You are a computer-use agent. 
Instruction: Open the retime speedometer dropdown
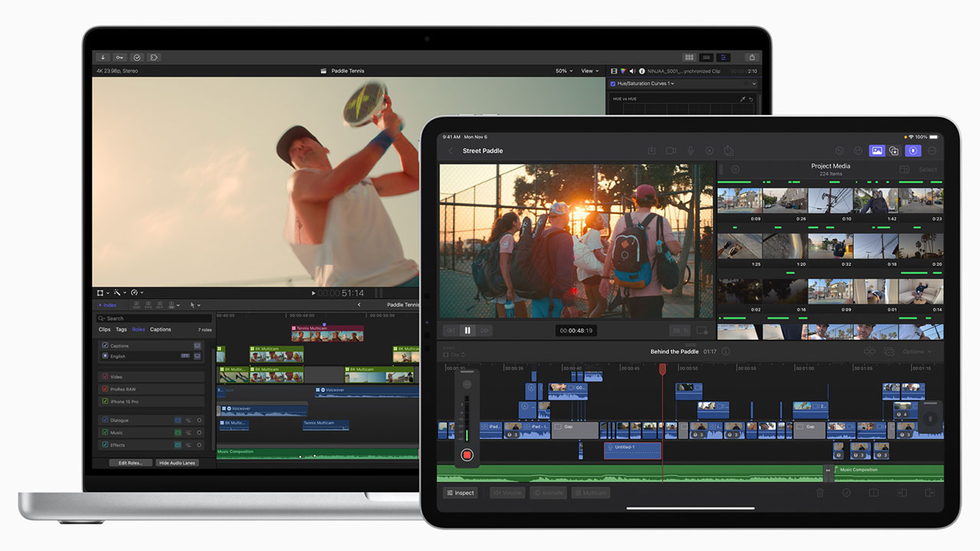tap(136, 292)
